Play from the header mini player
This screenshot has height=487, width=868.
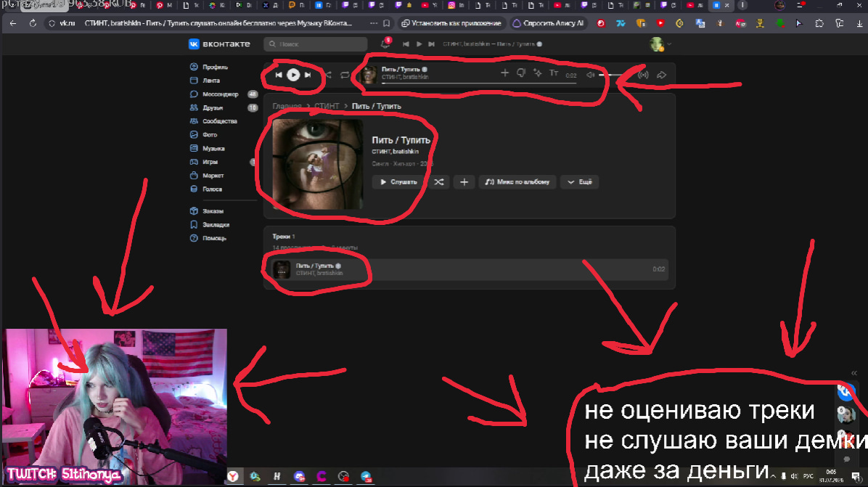click(419, 44)
